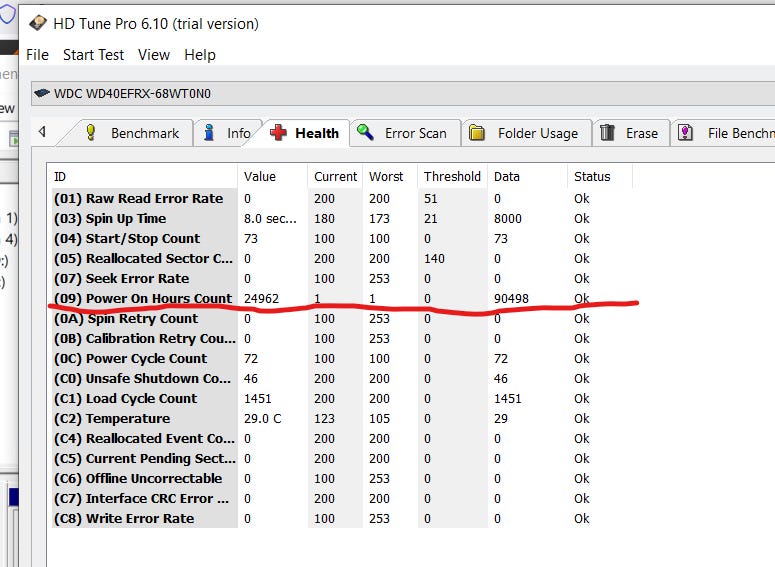
Task: Click the Folder Usage folder icon
Action: (x=478, y=133)
